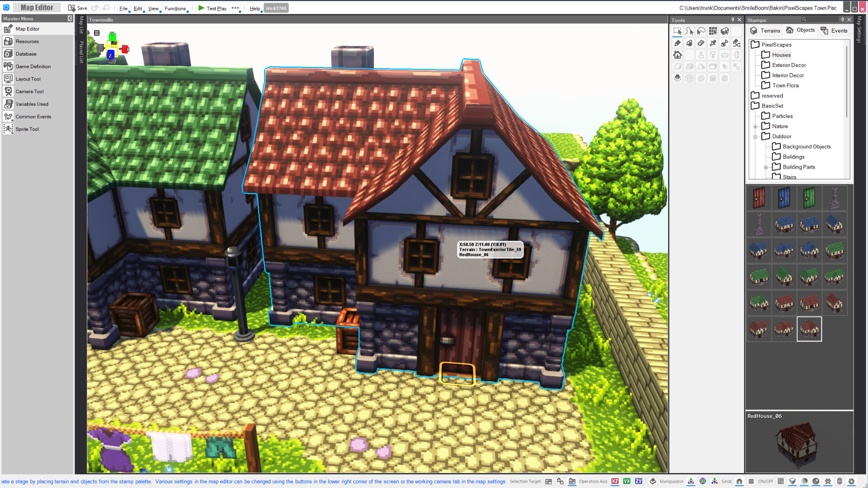Viewport: 868px width, 488px height.
Task: Toggle the ZY operation axis
Action: click(x=639, y=481)
